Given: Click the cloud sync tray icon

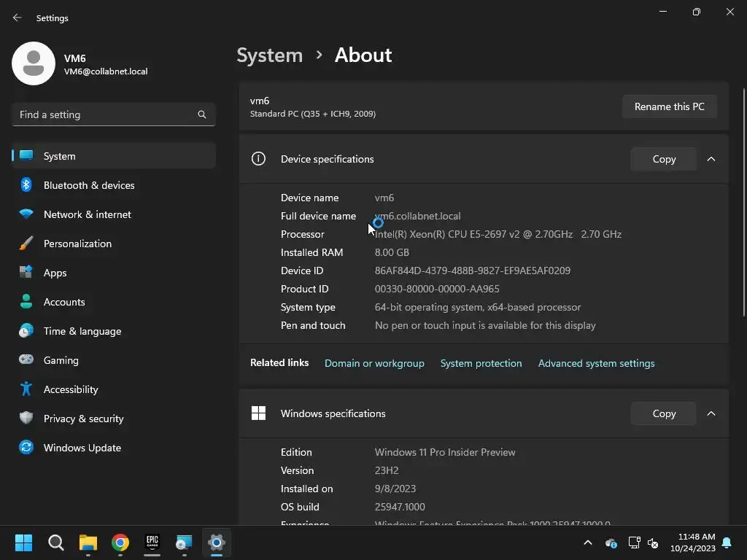Looking at the screenshot, I should [611, 542].
